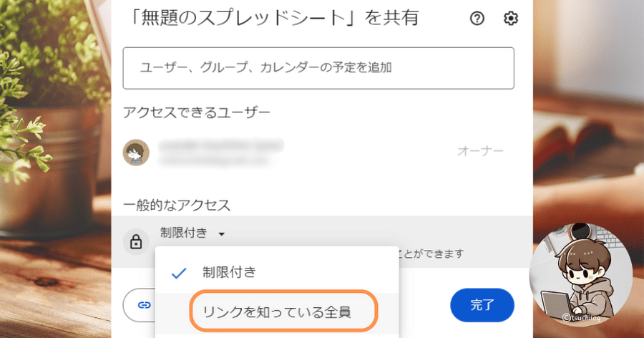
Task: Click the owner's profile avatar
Action: click(x=136, y=153)
